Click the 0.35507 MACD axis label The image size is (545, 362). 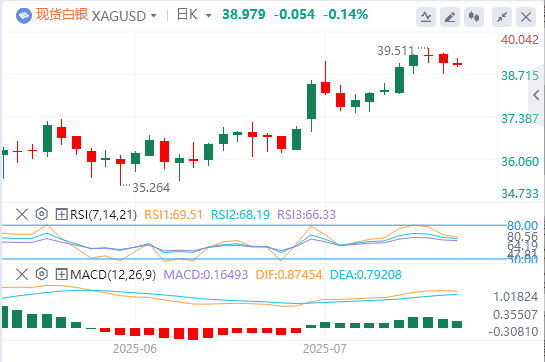click(516, 315)
